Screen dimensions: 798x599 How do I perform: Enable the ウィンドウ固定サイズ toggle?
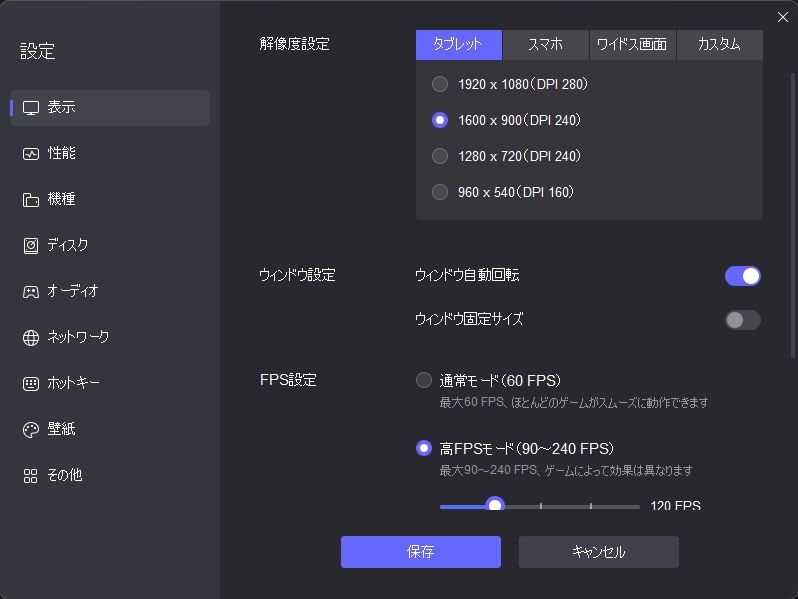coord(742,320)
